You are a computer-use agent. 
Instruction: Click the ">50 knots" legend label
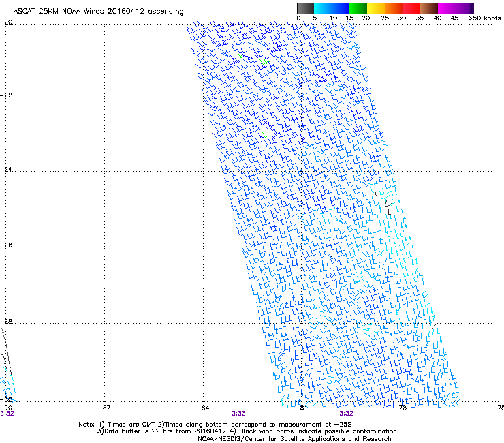tap(484, 18)
